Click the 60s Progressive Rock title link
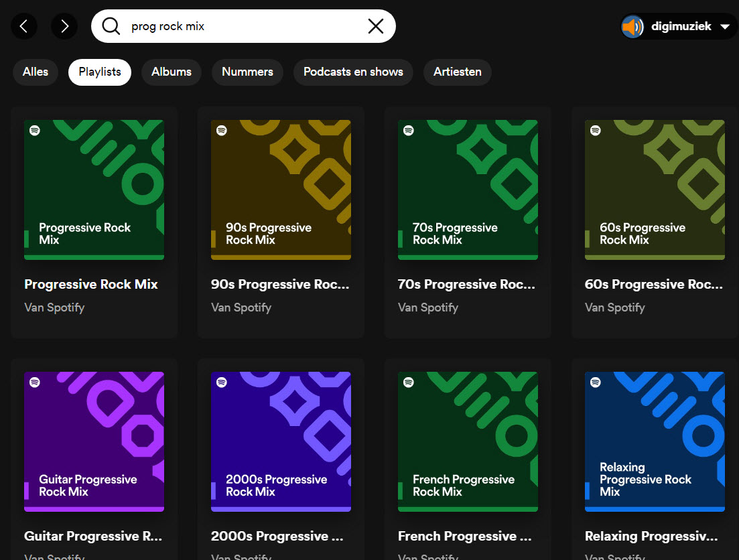 [x=653, y=284]
